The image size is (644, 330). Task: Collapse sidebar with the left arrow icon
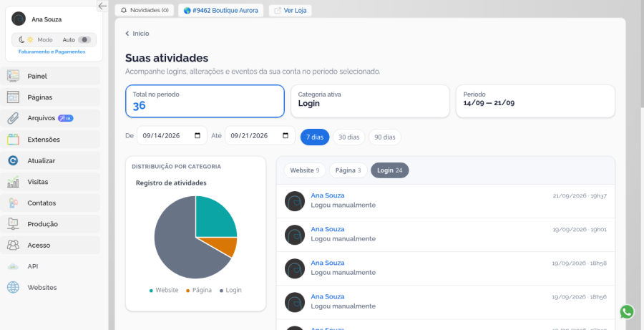102,6
